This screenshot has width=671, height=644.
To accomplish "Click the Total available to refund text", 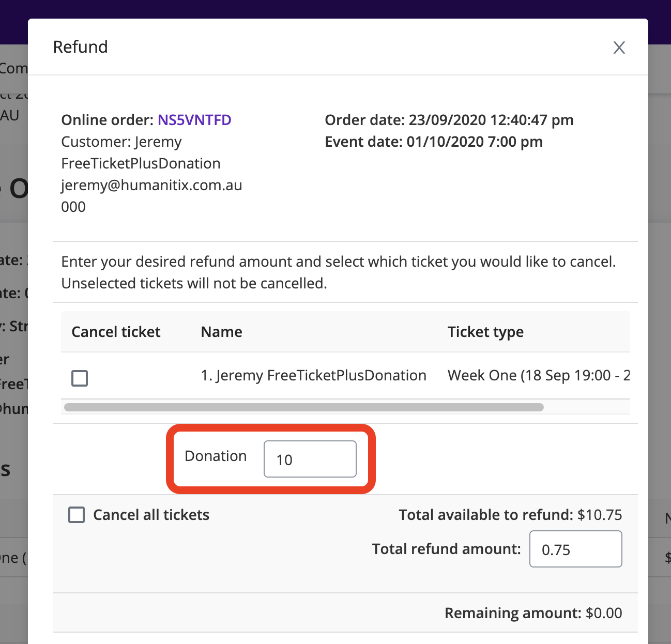I will coord(510,515).
